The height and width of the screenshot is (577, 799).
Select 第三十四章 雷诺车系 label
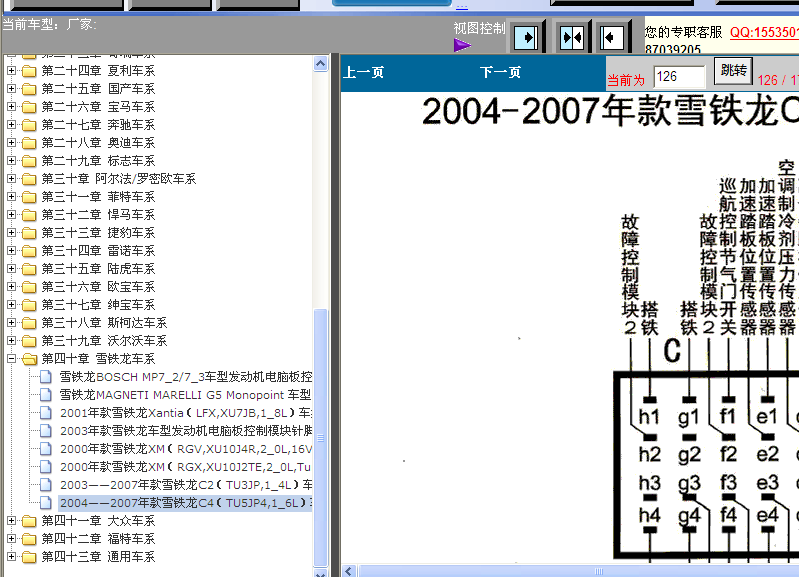point(98,251)
